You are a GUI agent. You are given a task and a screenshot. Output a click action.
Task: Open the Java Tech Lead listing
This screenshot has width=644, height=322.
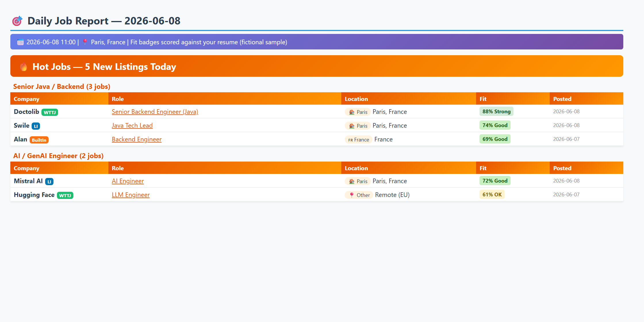132,126
